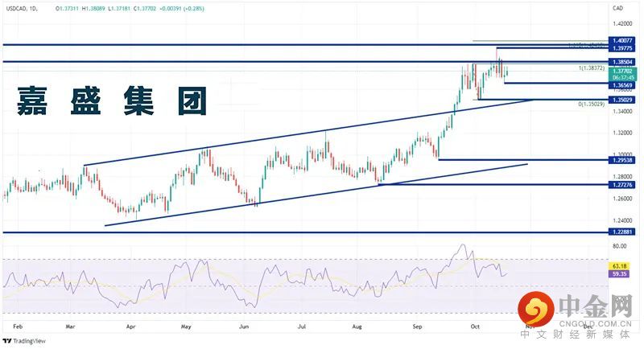The width and height of the screenshot is (644, 349).
Task: Click the RSI value 59.35
Action: [619, 273]
